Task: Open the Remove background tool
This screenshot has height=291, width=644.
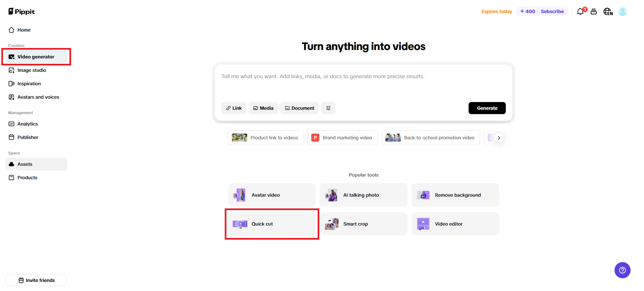Action: coord(455,195)
